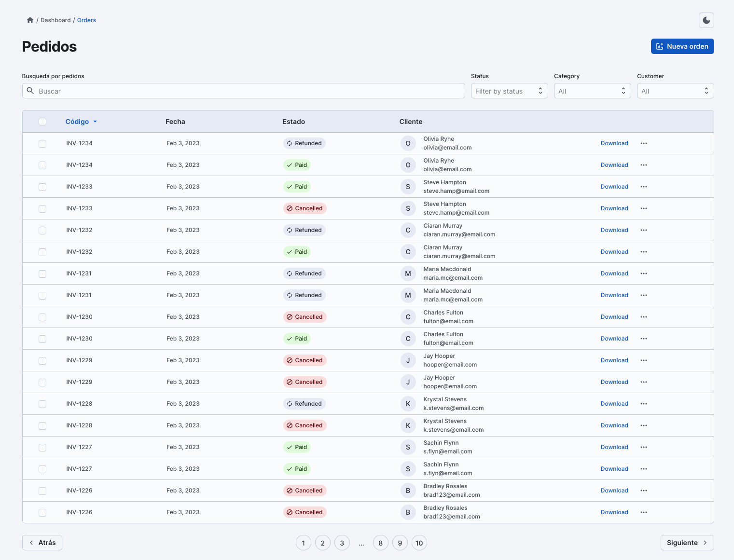The height and width of the screenshot is (560, 734).
Task: Click Ciaran Murray avatar in Refunded row
Action: 408,230
